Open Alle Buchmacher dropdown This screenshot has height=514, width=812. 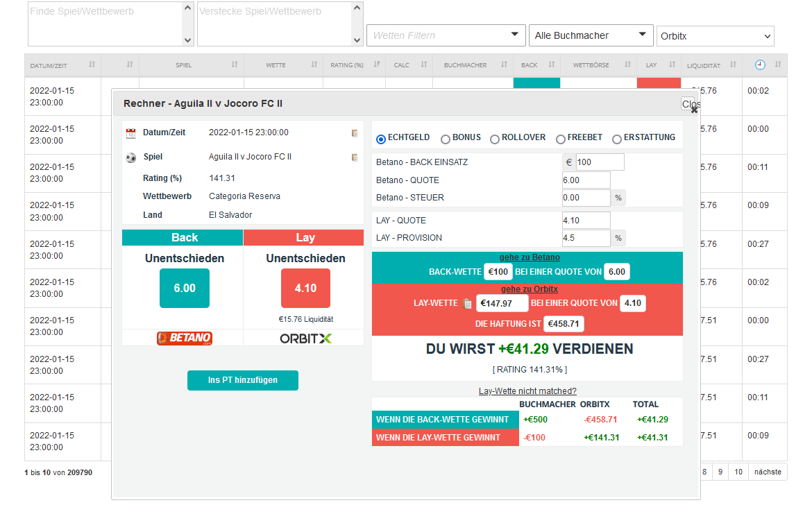(591, 35)
